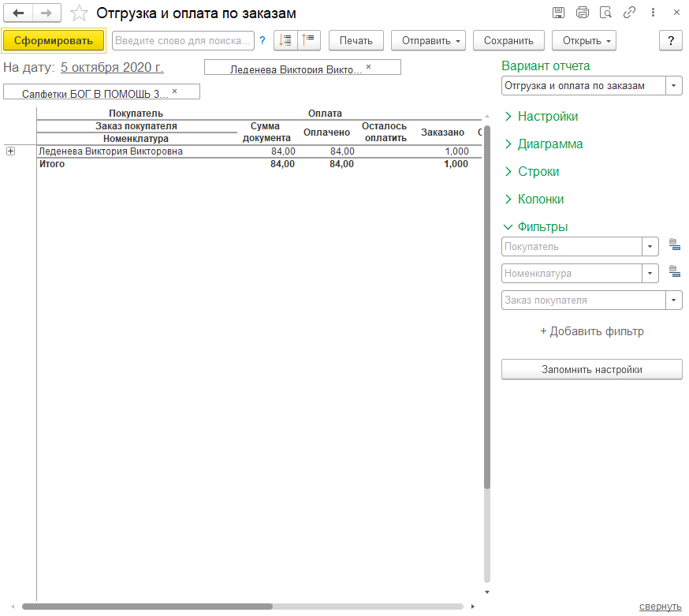Click the свернуть link
Screen dimensions: 689x616
tap(660, 607)
